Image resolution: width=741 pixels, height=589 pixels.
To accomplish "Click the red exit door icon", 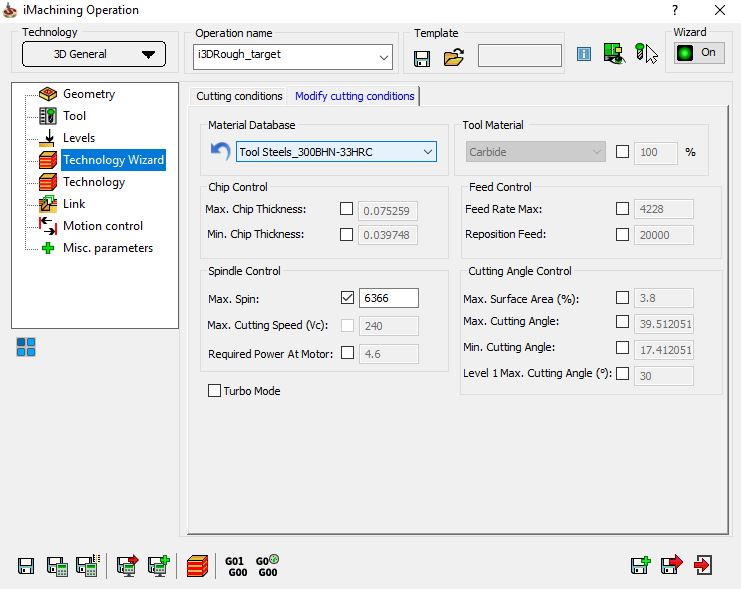I will click(703, 565).
